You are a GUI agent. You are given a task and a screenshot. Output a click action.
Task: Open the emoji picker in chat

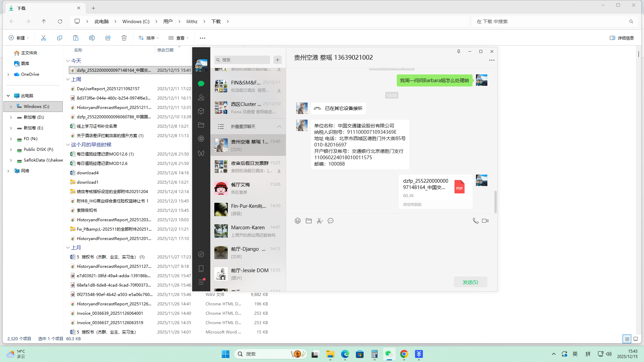tap(298, 221)
